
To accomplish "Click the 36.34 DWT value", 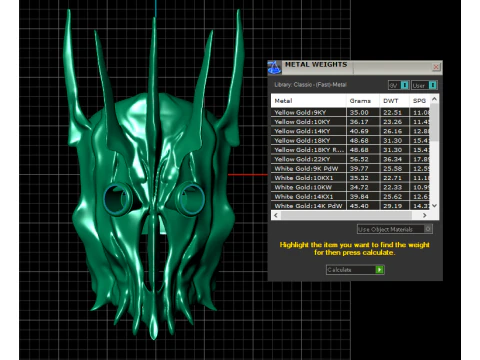I will coord(393,159).
